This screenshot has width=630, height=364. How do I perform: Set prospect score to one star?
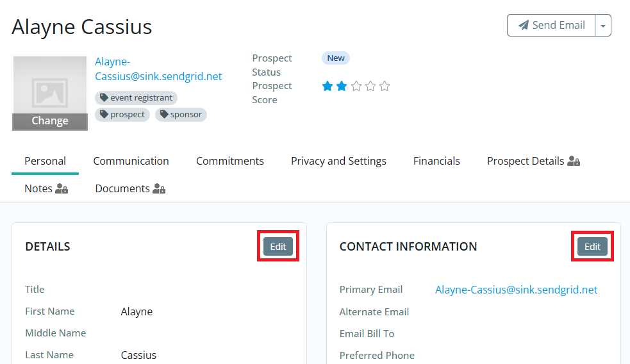pos(327,87)
